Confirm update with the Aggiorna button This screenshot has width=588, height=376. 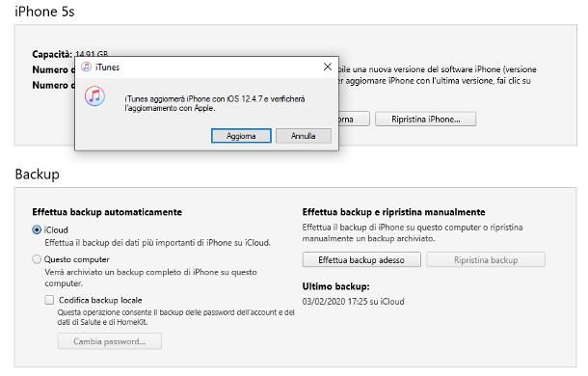click(241, 136)
